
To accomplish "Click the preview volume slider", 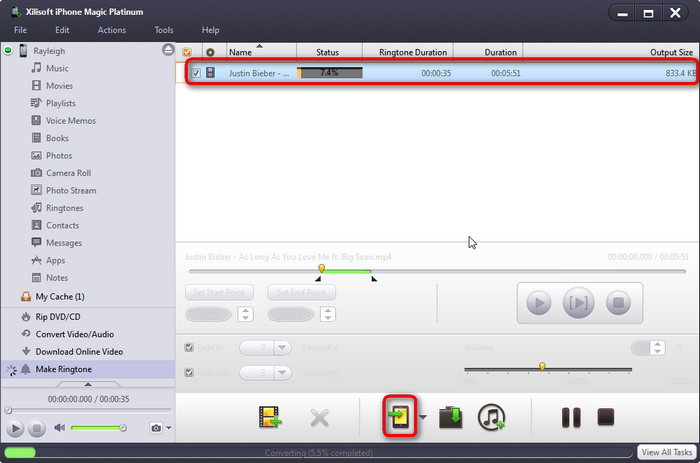I will 97,428.
